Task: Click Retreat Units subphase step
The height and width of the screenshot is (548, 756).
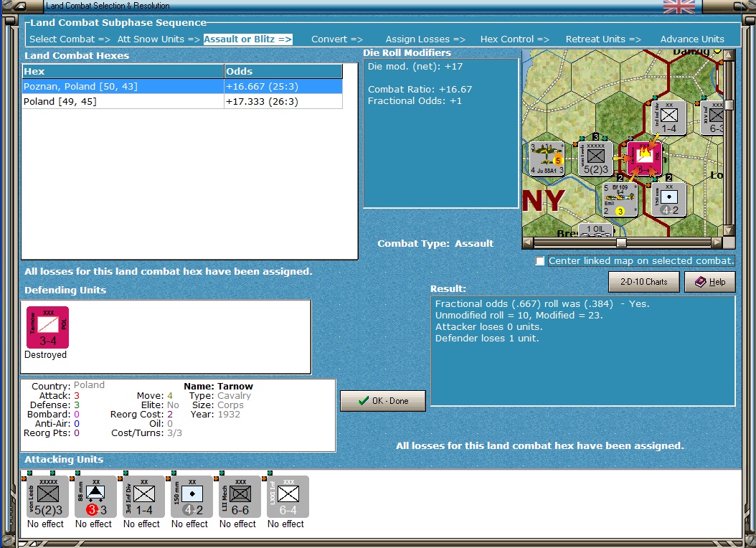Action: tap(603, 39)
